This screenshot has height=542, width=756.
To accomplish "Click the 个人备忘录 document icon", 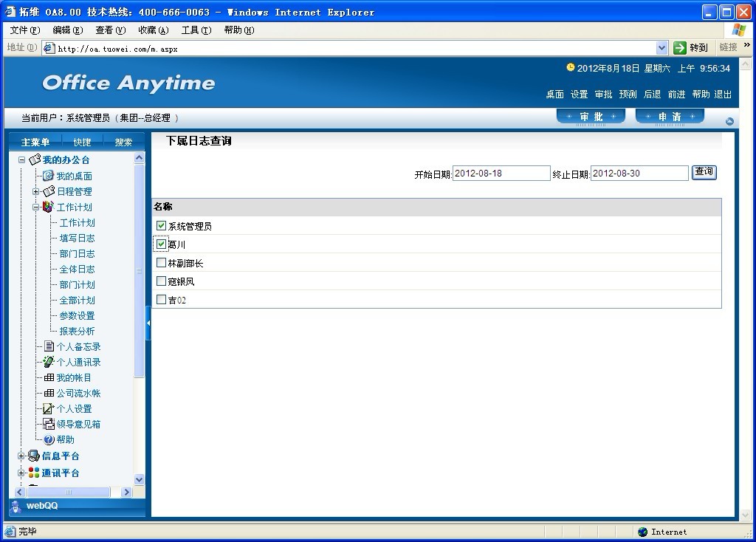I will click(49, 346).
